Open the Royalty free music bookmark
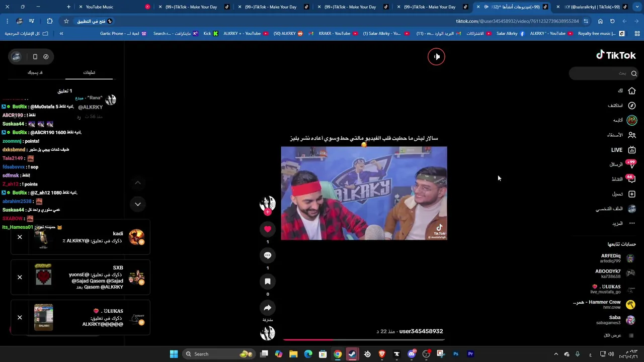Viewport: 644px width, 362px height. coord(601,34)
